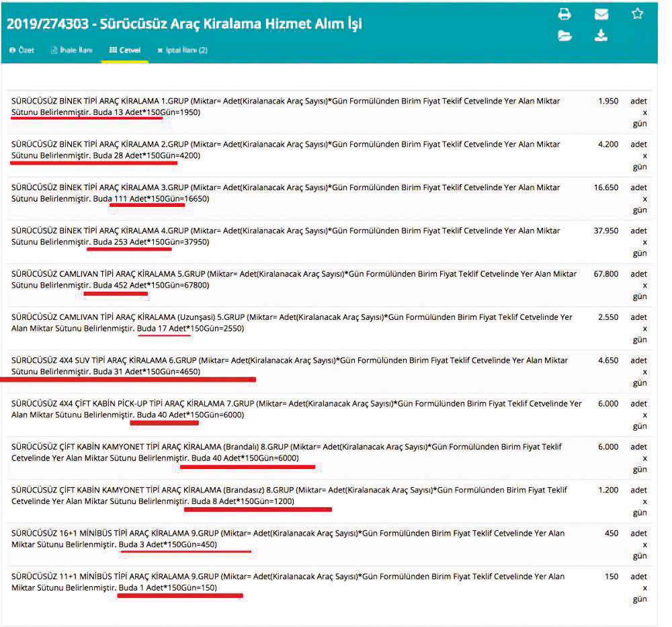Screen dimensions: 672x627
Task: Click quantity value 1.950
Action: [x=608, y=101]
